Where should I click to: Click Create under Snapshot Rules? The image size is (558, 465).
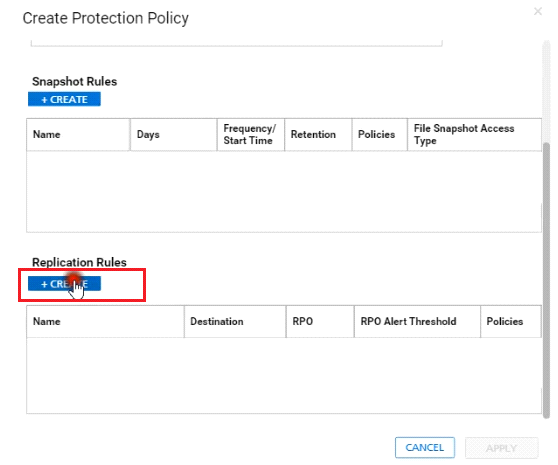pos(64,99)
